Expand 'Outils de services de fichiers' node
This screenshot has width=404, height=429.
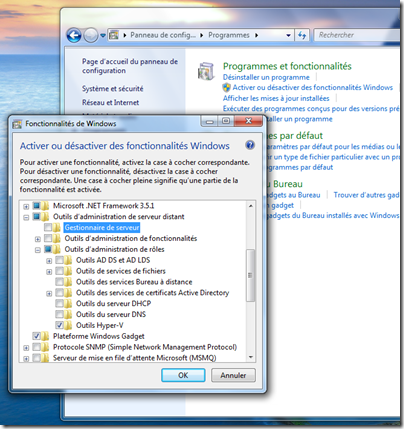click(x=49, y=272)
